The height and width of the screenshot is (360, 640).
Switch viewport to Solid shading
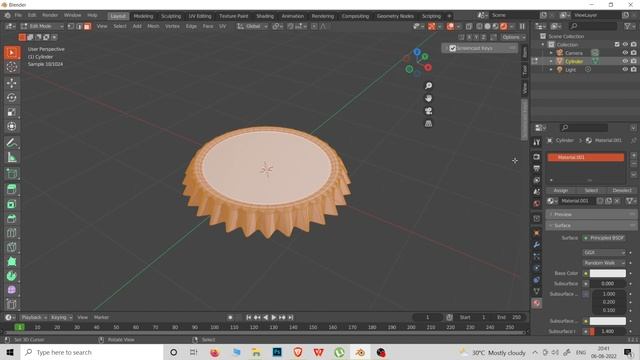click(x=487, y=26)
